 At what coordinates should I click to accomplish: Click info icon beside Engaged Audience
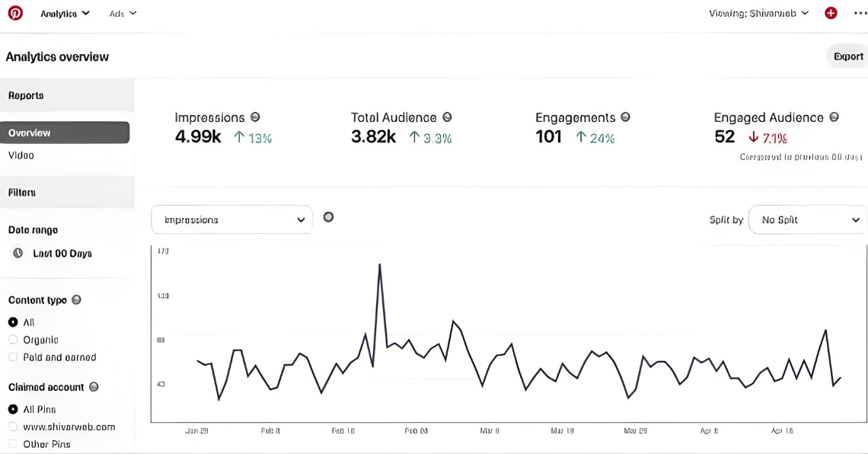[x=834, y=117]
